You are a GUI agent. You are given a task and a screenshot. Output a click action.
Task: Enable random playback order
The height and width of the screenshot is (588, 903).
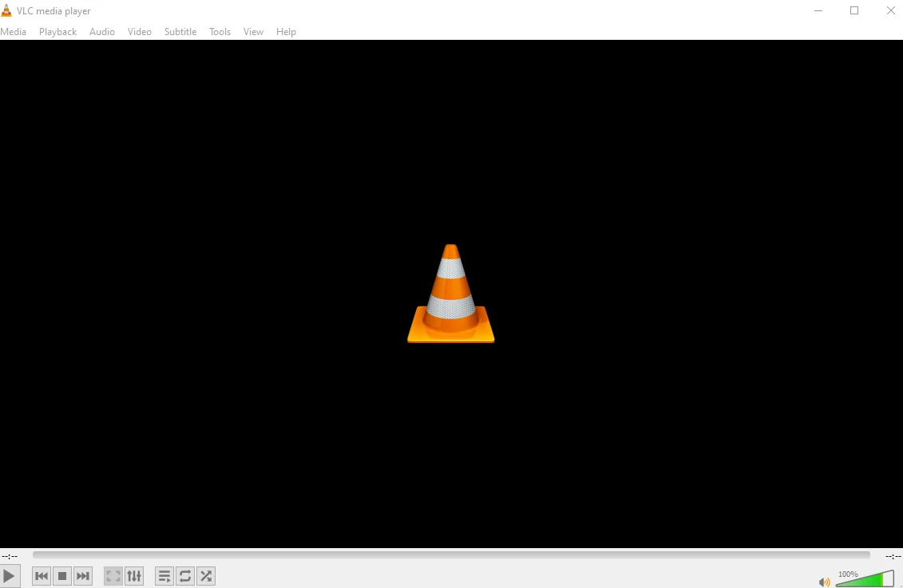(x=205, y=575)
